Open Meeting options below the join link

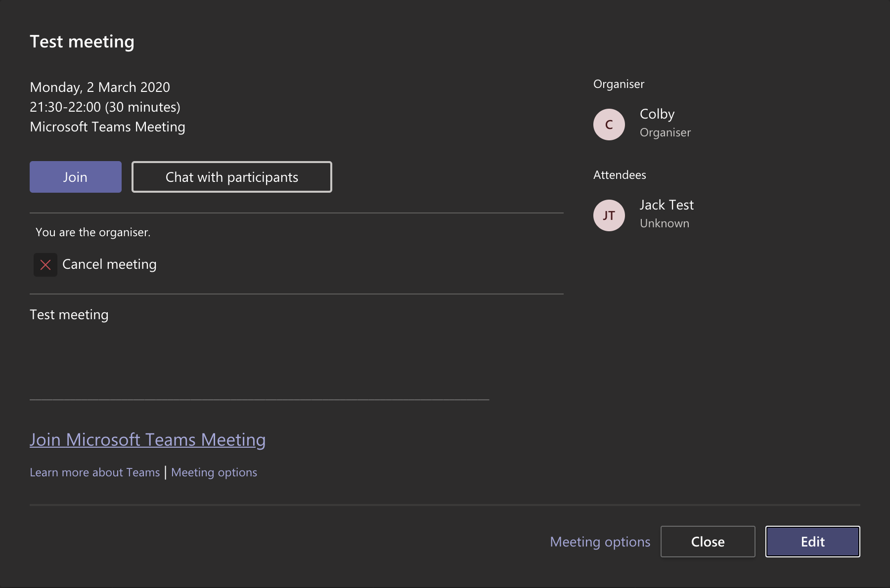click(214, 472)
